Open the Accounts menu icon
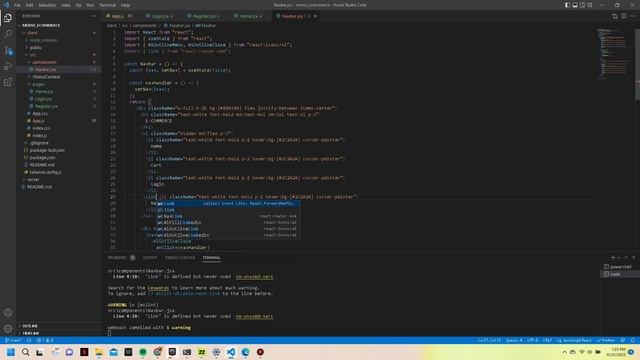Screen dimensions: 640x360 click(x=8, y=313)
